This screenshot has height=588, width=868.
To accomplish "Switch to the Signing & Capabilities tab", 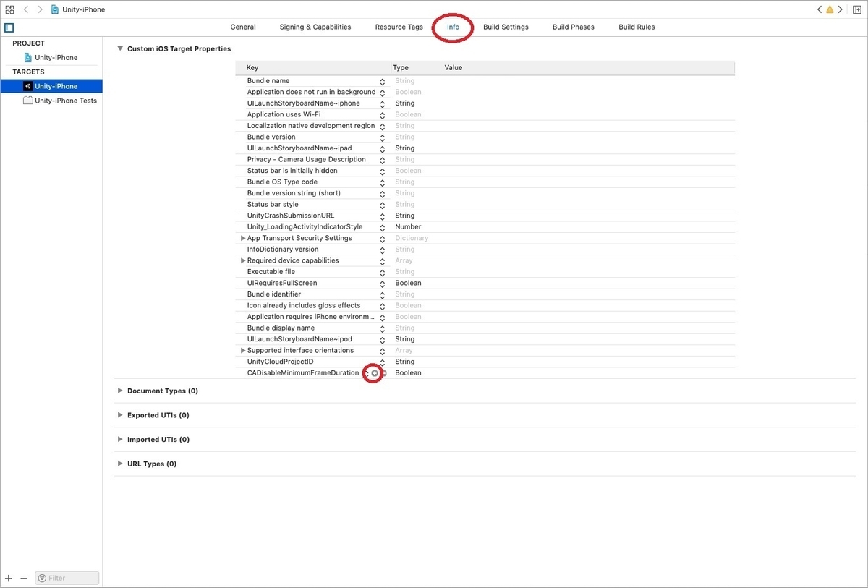I will click(315, 27).
